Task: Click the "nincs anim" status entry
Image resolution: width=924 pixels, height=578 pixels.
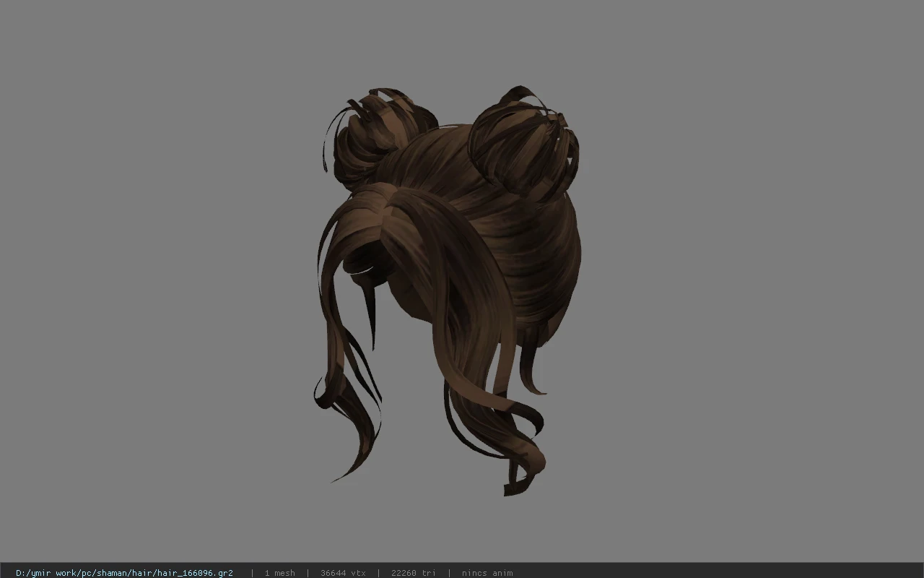Action: tap(487, 573)
